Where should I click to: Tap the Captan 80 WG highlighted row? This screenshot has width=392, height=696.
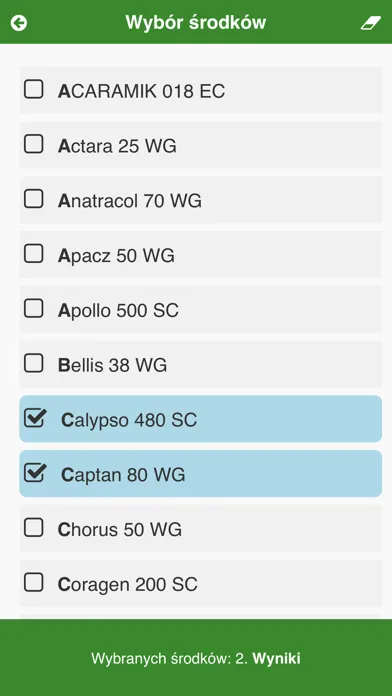tap(201, 474)
